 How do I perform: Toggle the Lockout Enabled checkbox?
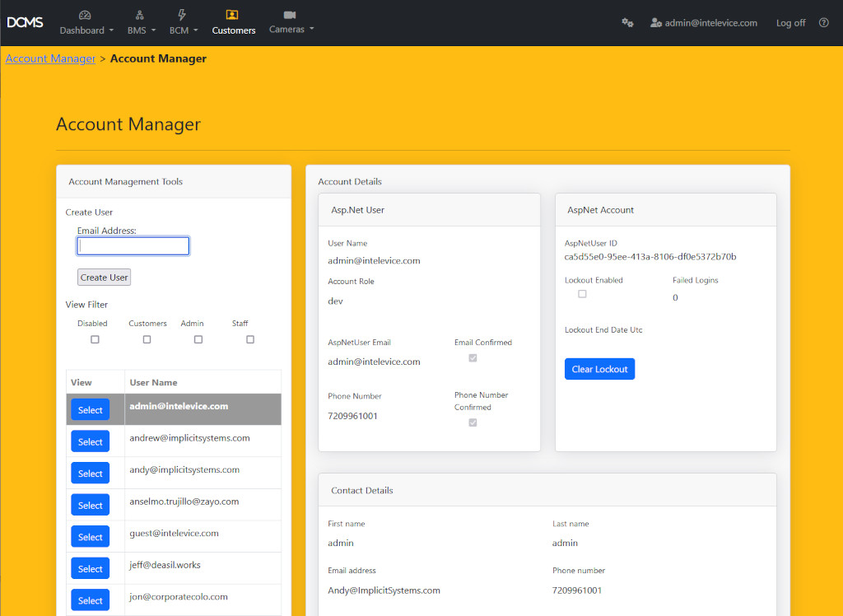(582, 293)
